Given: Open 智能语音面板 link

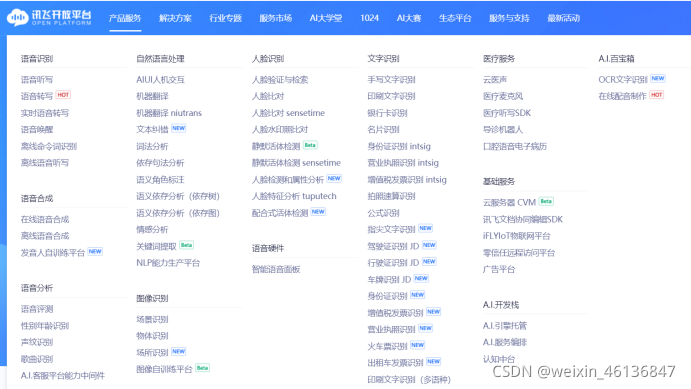Looking at the screenshot, I should (x=276, y=269).
